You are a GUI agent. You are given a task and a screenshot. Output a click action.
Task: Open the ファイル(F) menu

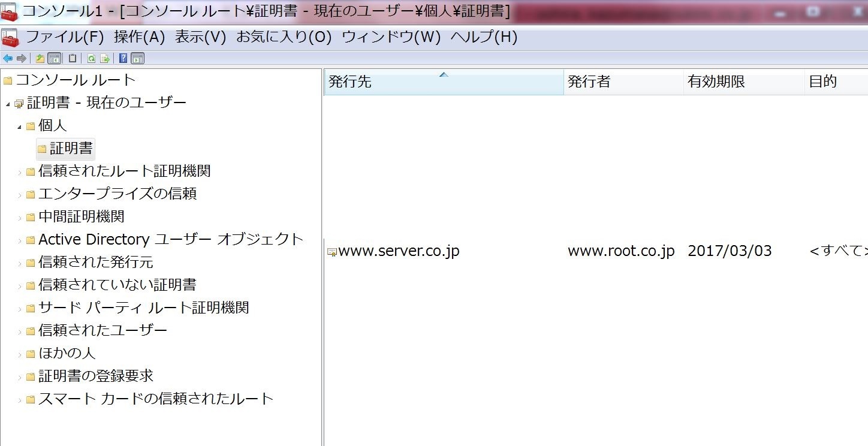tap(64, 37)
